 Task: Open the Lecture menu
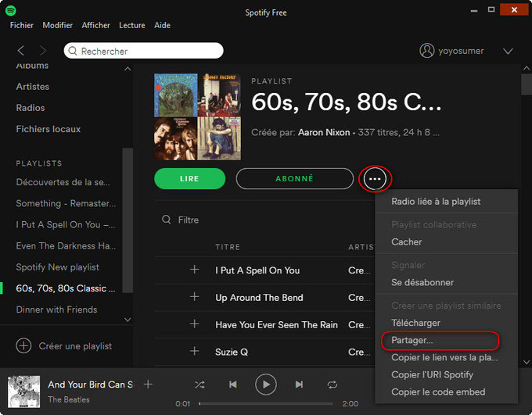(x=131, y=25)
